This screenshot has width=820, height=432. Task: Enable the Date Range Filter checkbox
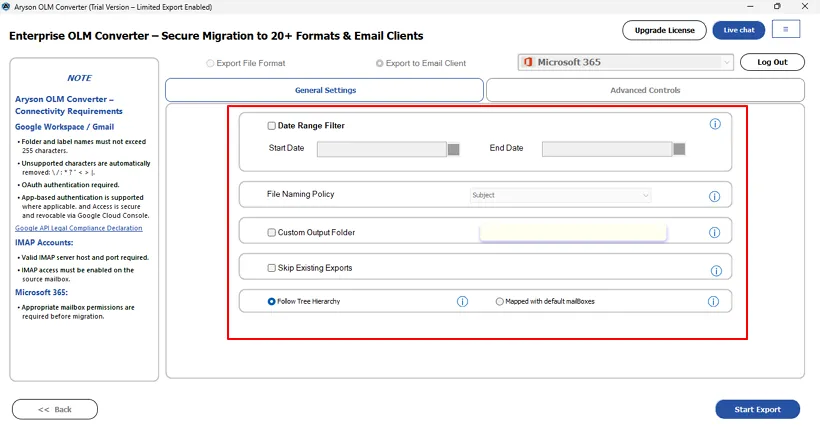pyautogui.click(x=272, y=126)
